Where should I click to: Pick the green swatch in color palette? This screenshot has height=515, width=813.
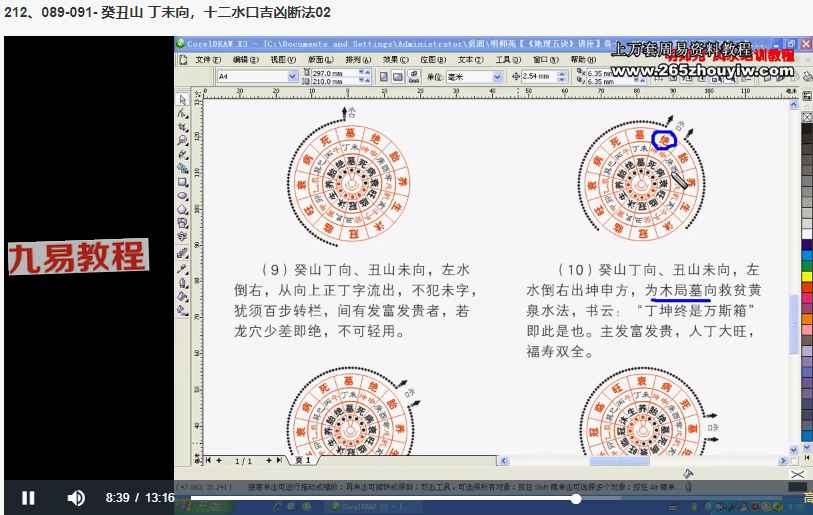(x=807, y=266)
